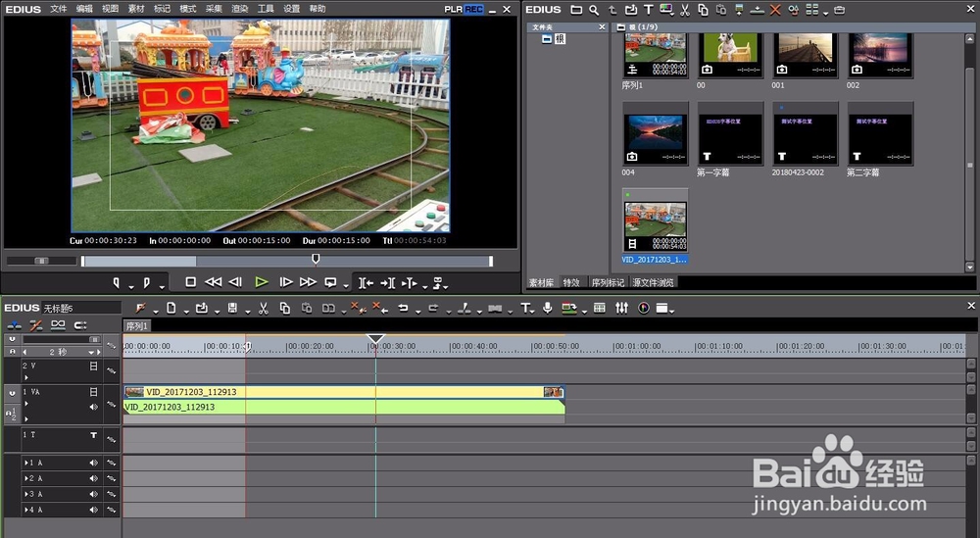Click the create title T icon in the timeline toolbar

525,308
